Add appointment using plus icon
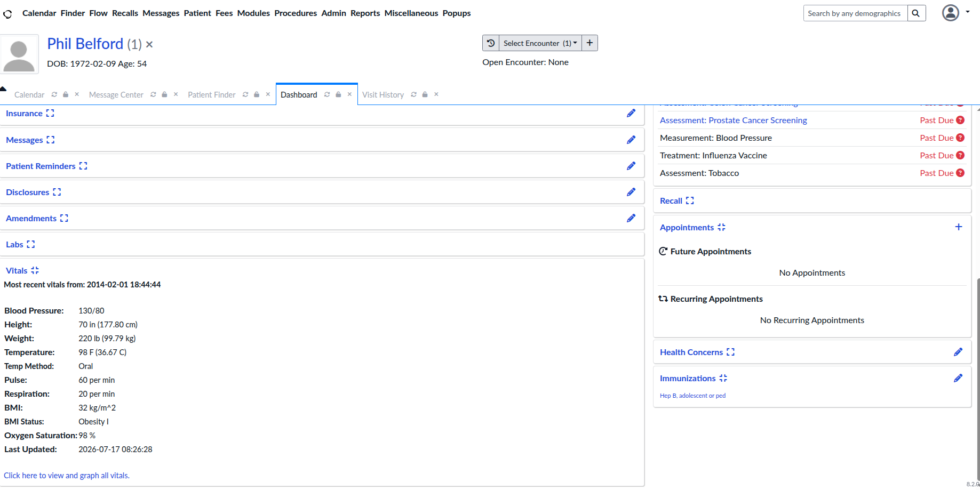 pos(959,227)
